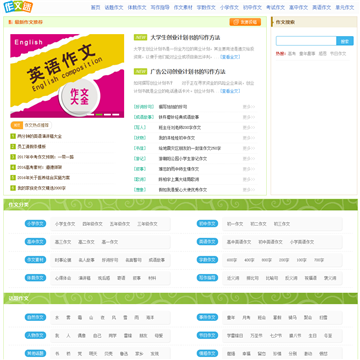
Task: Click the blue 节日作文 topic pill
Action: coord(207,335)
